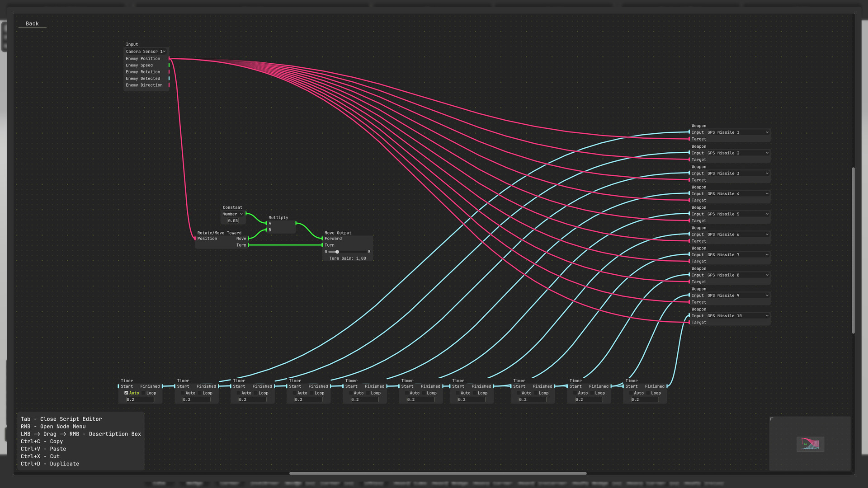This screenshot has width=868, height=488.
Task: Click the GPS Missile 10 Target port
Action: (689, 323)
